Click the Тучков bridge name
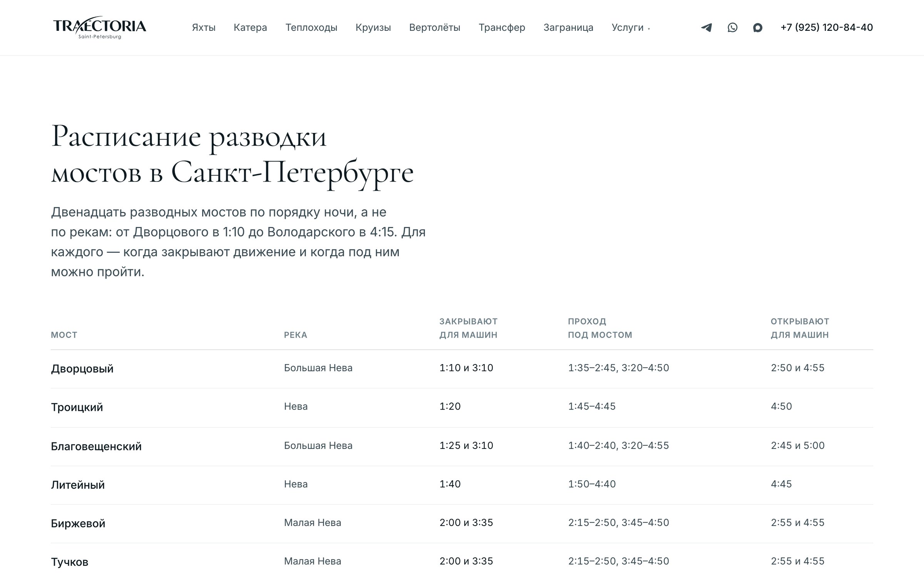This screenshot has width=924, height=578. click(x=70, y=562)
